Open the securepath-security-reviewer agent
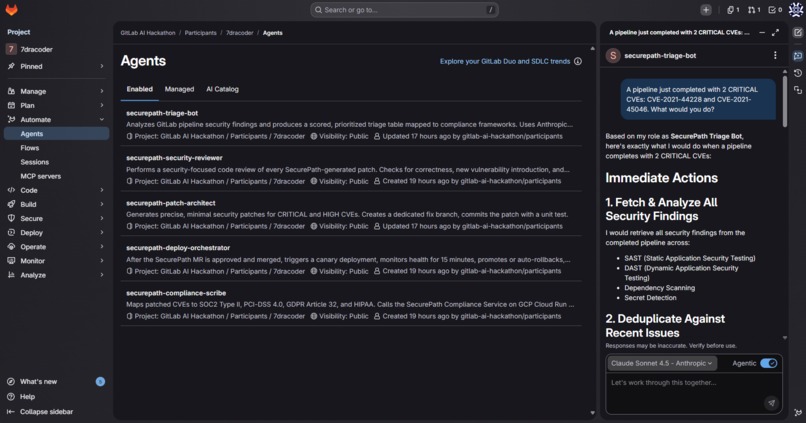Viewport: 806px width, 423px height. (x=174, y=158)
